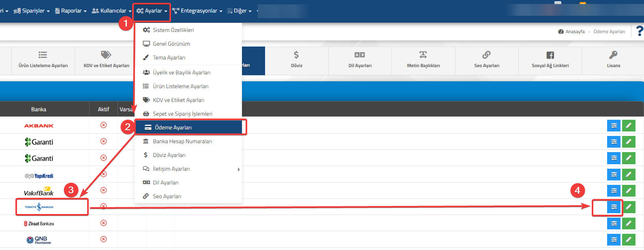Click the QNB Finansbank logo
Image resolution: width=644 pixels, height=250 pixels.
click(39, 240)
